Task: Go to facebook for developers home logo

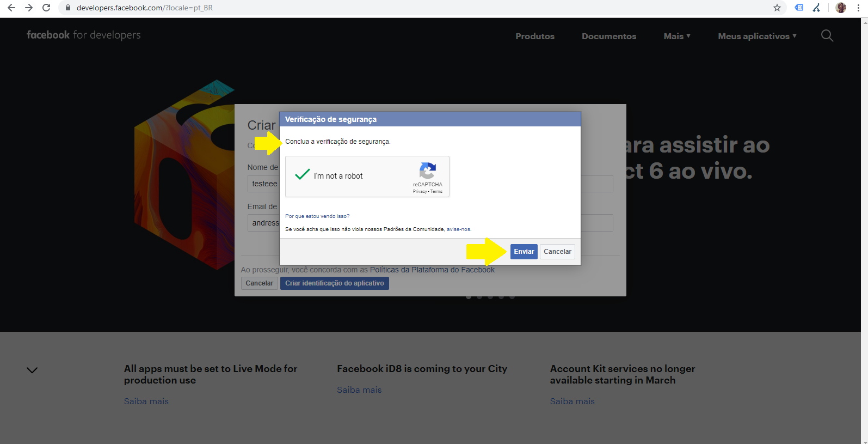Action: pyautogui.click(x=84, y=35)
